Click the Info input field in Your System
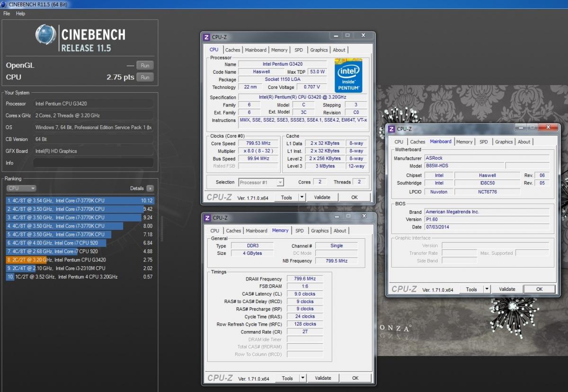The height and width of the screenshot is (392, 568). click(93, 163)
